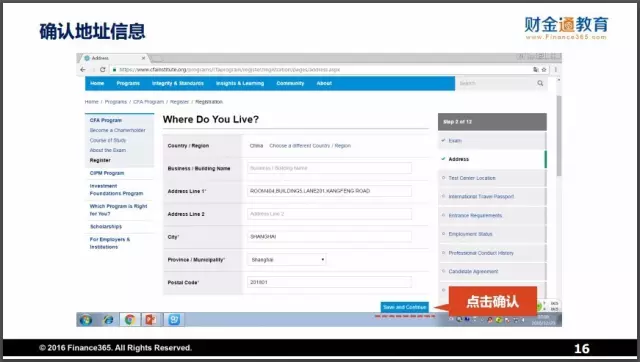The width and height of the screenshot is (640, 362).
Task: Go to Home in the breadcrumb
Action: (91, 102)
